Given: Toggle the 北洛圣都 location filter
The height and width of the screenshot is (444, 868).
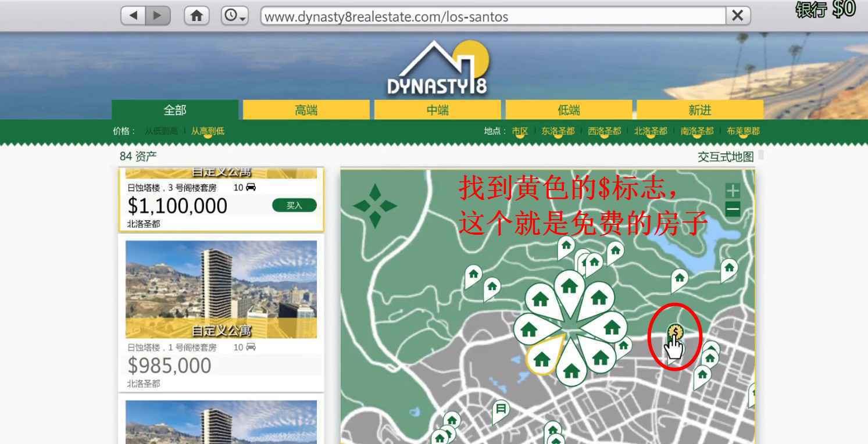Looking at the screenshot, I should (x=651, y=131).
